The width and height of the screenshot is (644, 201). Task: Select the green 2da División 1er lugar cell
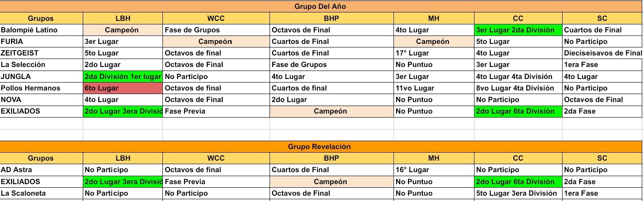point(123,76)
